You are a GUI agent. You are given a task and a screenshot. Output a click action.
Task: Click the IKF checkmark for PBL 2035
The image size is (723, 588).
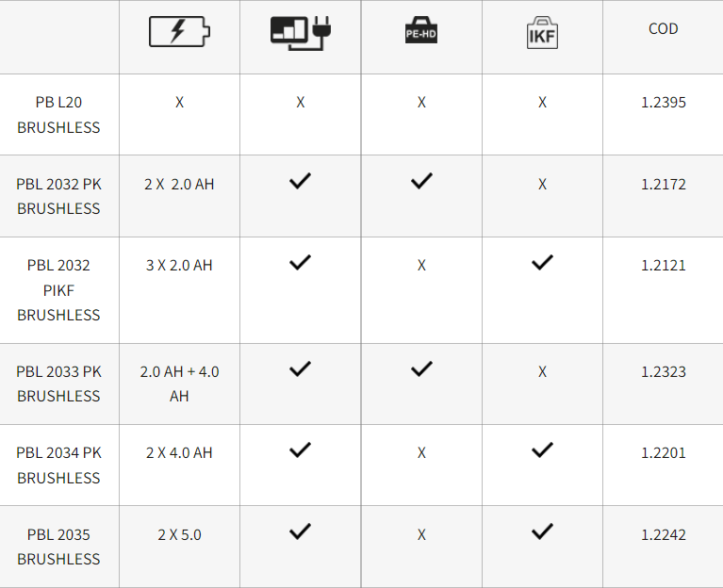point(542,531)
